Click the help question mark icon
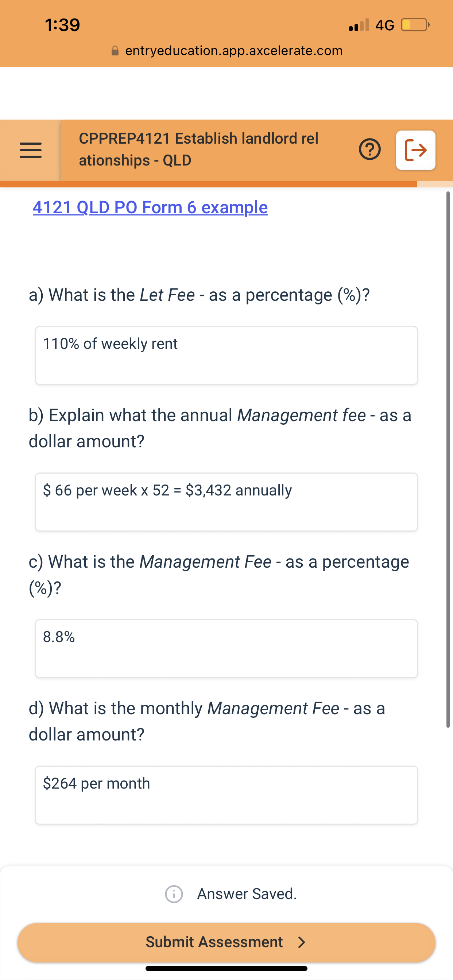This screenshot has width=453, height=980. (x=369, y=149)
